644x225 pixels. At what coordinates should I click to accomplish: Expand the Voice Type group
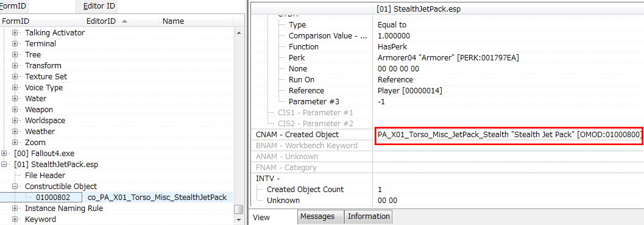(15, 88)
